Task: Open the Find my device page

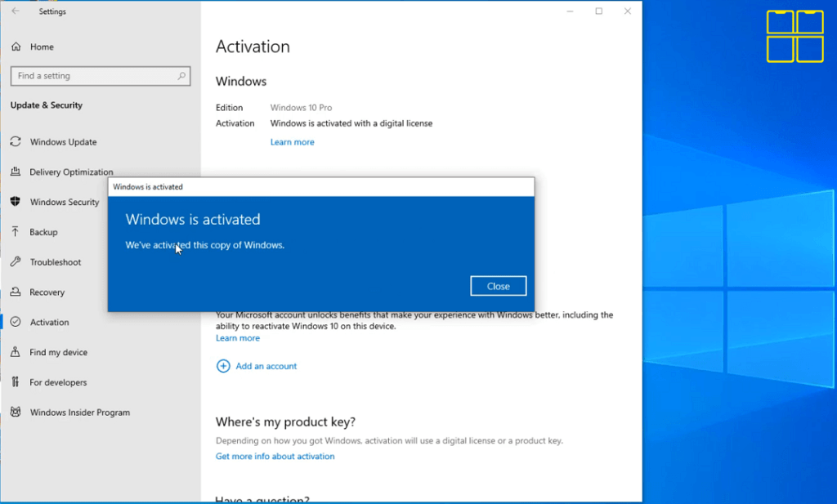Action: coord(59,352)
